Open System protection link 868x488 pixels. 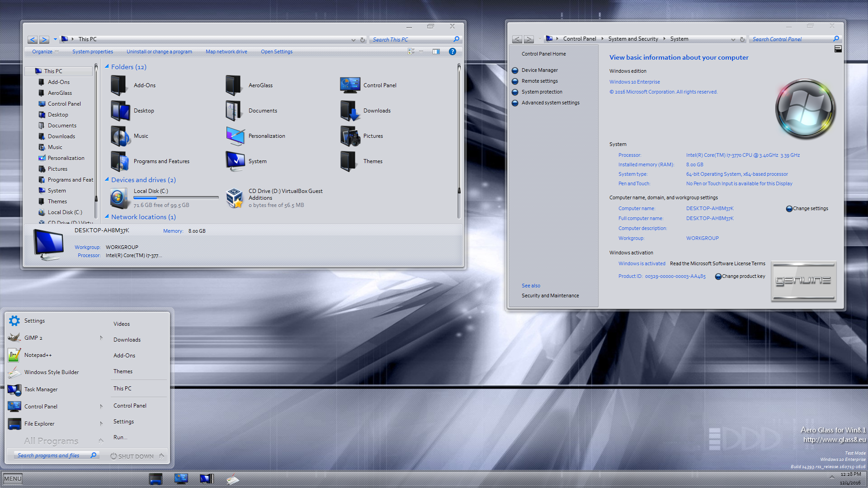pos(542,92)
